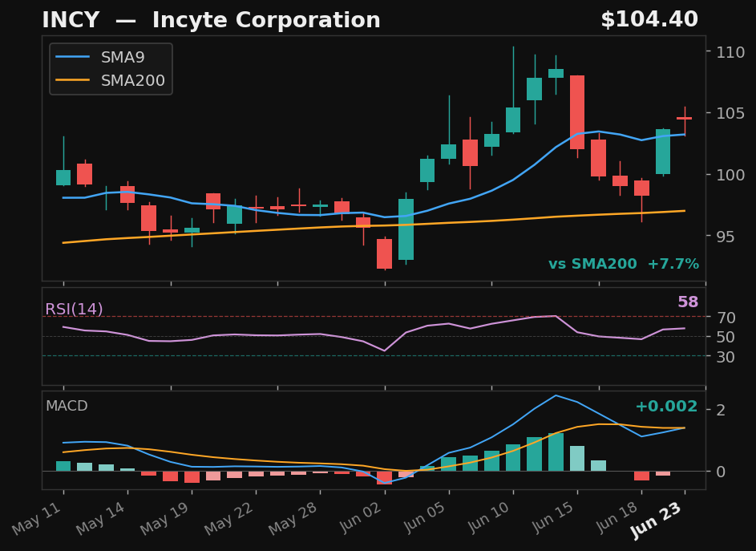Click the RSI 30 axis label

click(x=726, y=357)
